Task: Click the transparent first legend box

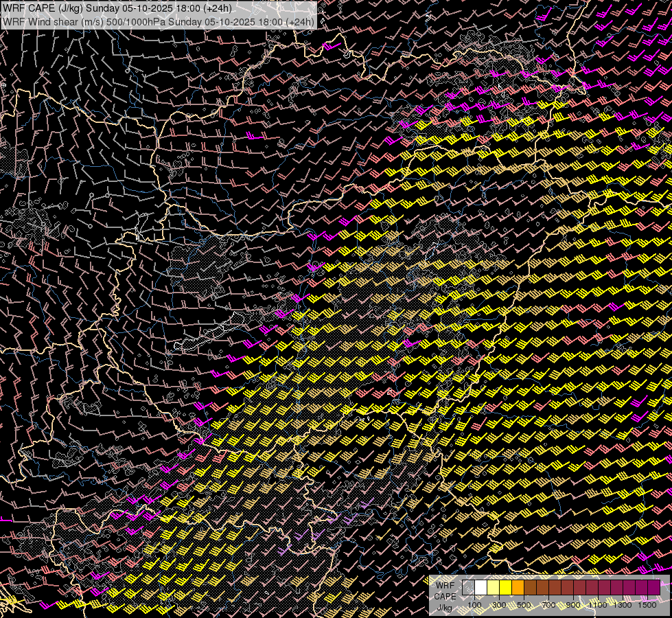Action: pyautogui.click(x=469, y=588)
